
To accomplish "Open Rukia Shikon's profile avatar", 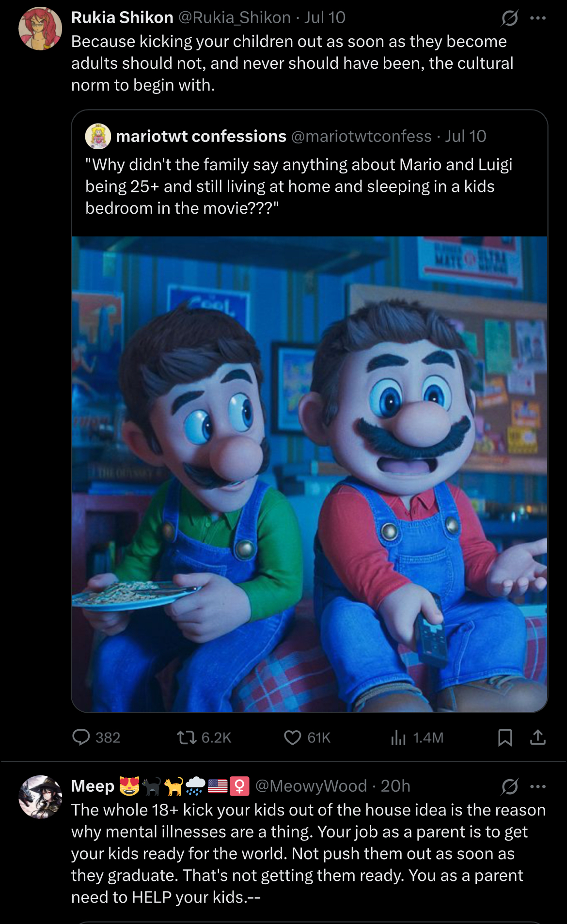I will click(x=40, y=29).
